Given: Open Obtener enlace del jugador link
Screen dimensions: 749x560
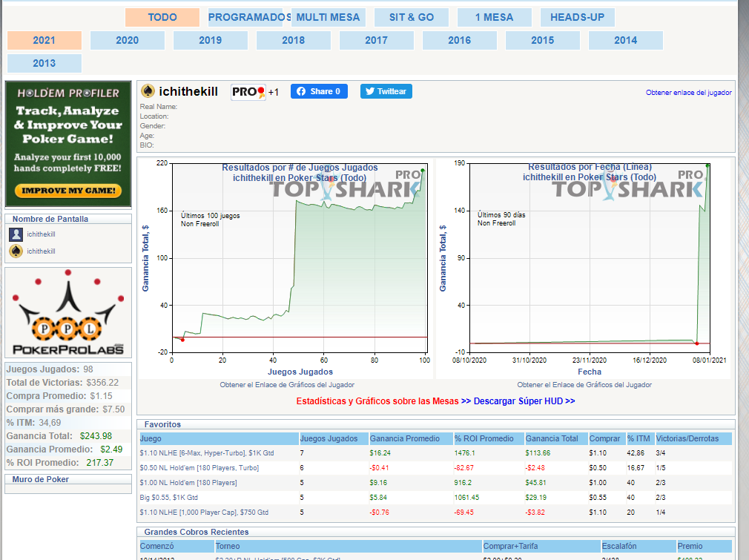Looking at the screenshot, I should pyautogui.click(x=688, y=92).
